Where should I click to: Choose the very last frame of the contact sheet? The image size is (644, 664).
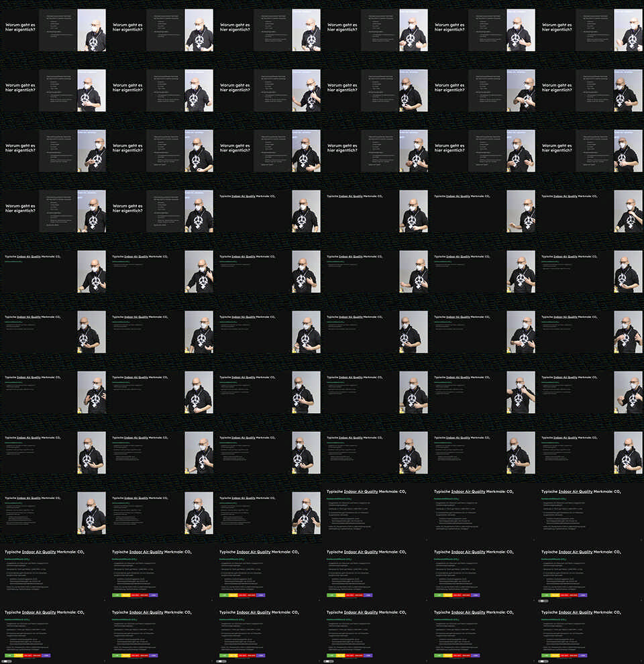[x=590, y=634]
